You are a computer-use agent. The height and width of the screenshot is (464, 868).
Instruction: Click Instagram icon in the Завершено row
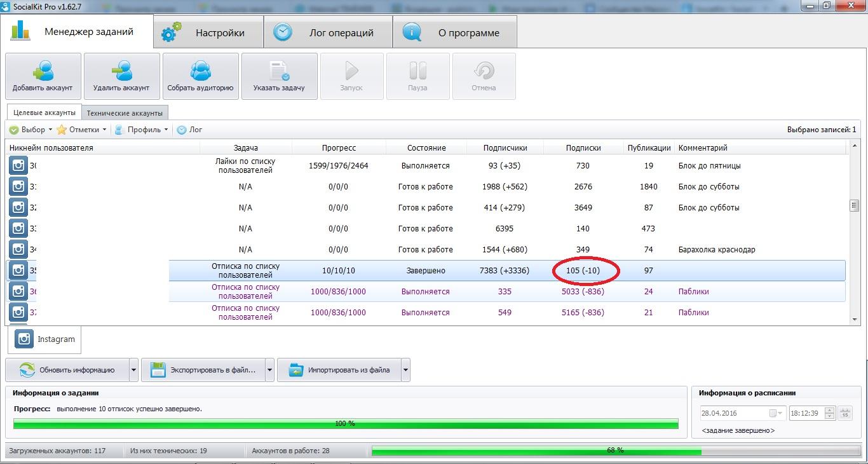(x=18, y=271)
